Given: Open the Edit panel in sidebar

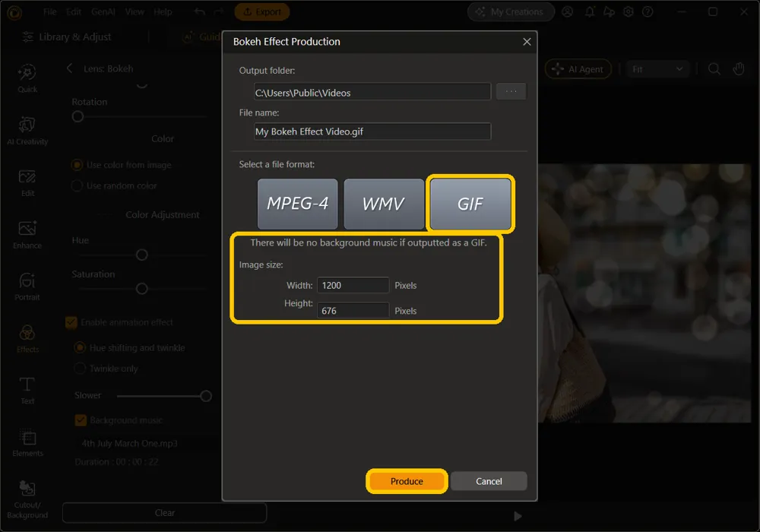Looking at the screenshot, I should (27, 182).
